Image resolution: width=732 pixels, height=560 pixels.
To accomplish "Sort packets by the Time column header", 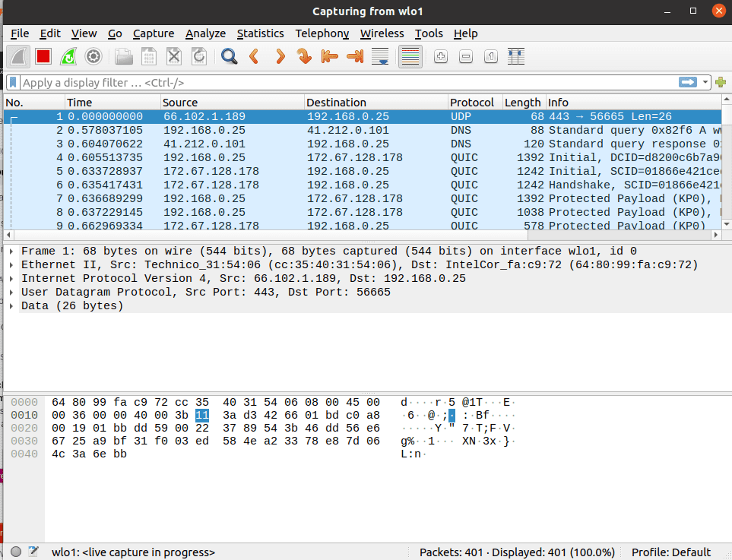I will [x=112, y=103].
